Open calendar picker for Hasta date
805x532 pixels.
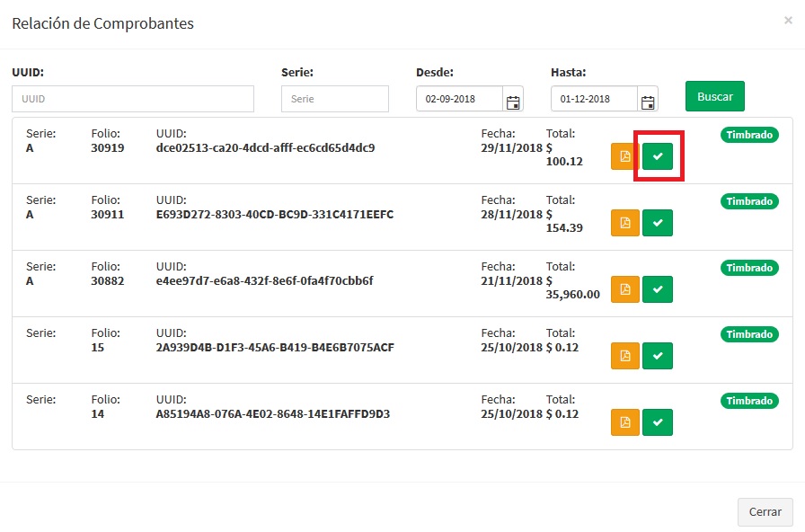[x=648, y=100]
